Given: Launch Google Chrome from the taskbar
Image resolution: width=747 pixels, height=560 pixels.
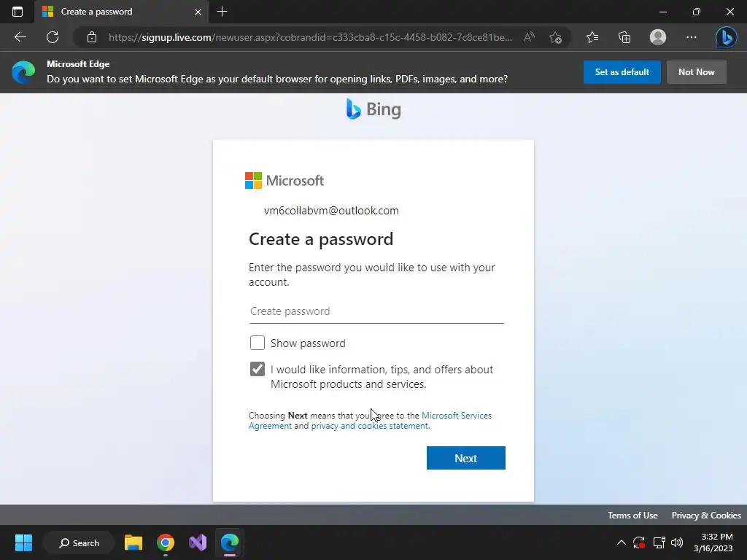Looking at the screenshot, I should [x=166, y=542].
